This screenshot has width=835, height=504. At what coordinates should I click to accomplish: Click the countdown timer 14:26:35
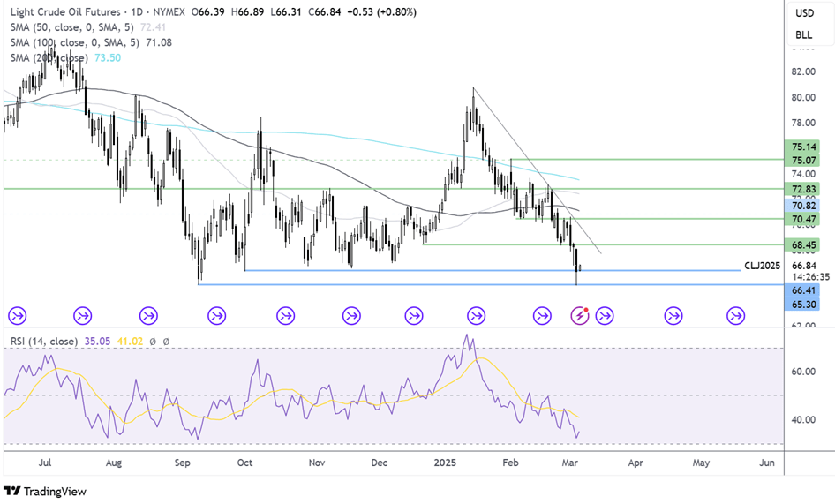point(810,276)
